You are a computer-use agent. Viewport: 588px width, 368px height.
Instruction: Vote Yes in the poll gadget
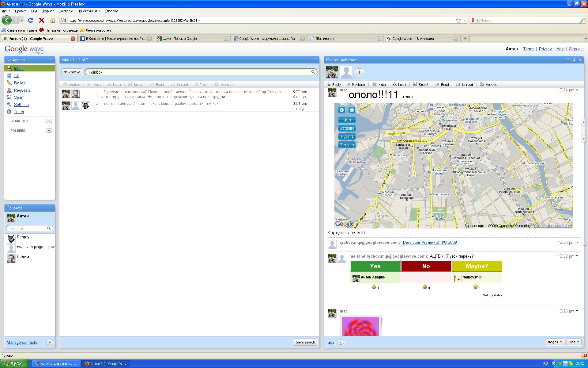[375, 266]
